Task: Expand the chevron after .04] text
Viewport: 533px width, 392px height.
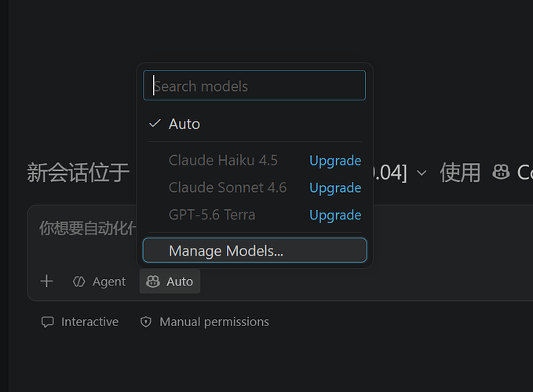Action: click(422, 172)
